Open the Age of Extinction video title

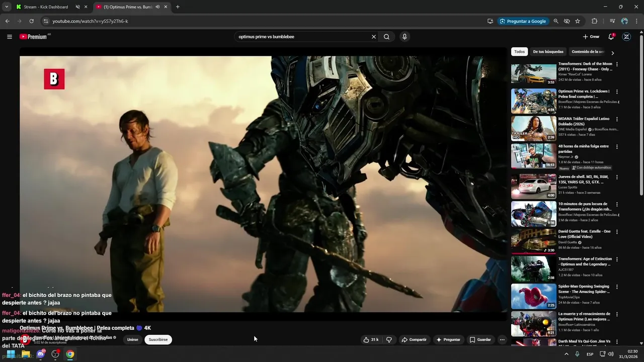point(585,261)
